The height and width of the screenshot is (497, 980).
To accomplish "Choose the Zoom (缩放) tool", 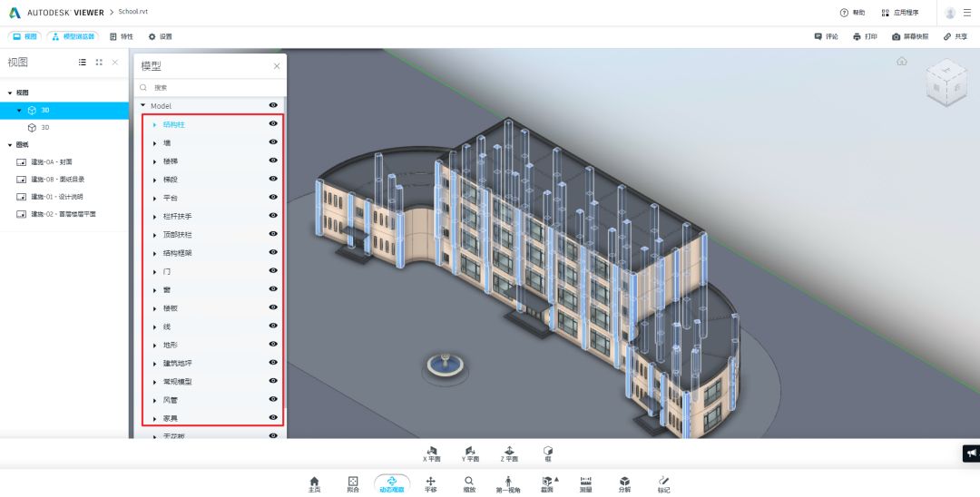I will 469,484.
